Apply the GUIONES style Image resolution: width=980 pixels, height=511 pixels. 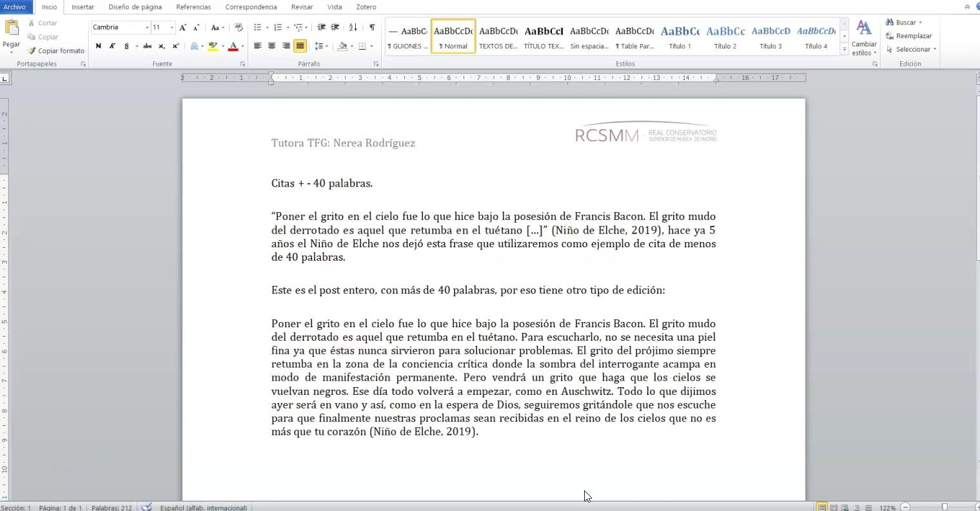coord(407,36)
